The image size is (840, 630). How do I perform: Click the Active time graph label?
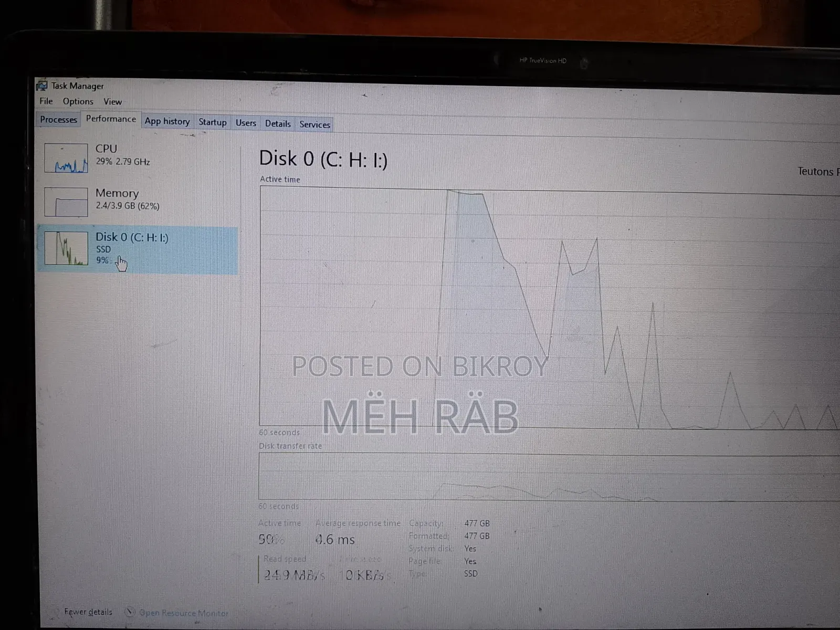pos(280,179)
